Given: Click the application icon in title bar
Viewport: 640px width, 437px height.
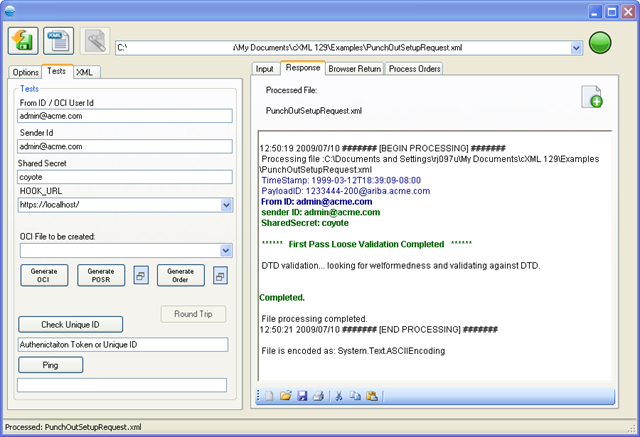Looking at the screenshot, I should coord(9,11).
